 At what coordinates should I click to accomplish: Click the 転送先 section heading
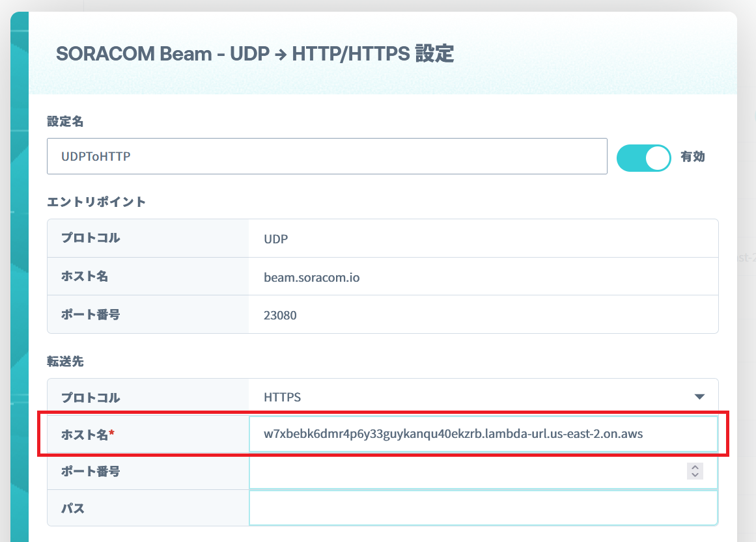pyautogui.click(x=65, y=361)
